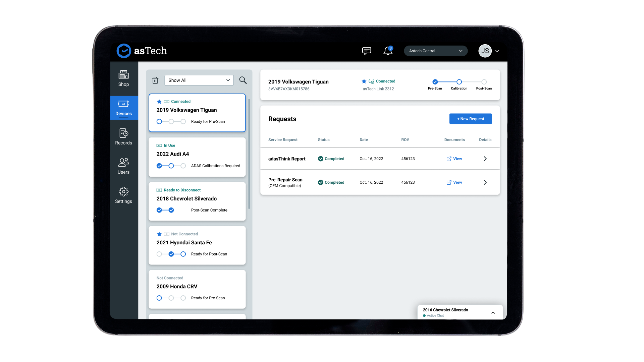
Task: Toggle favorite star on Hyundai Santa Fe
Action: tap(159, 234)
